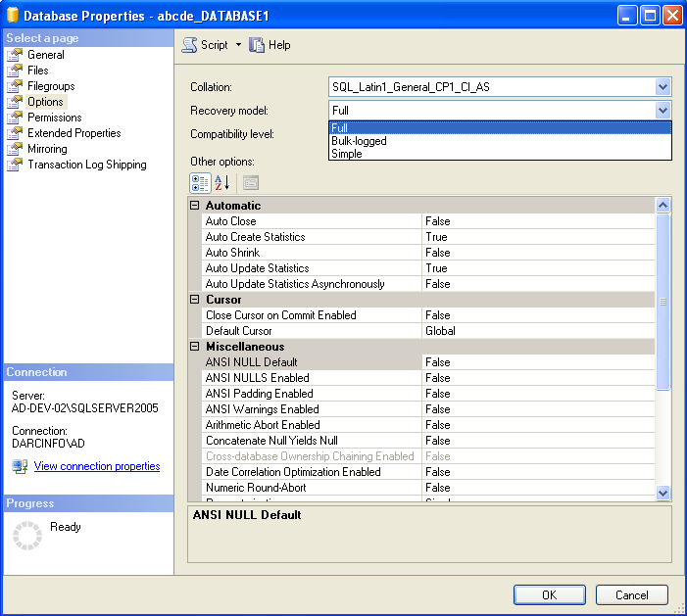
Task: Select the Arithmetic Abort Enabled row
Action: (x=428, y=425)
